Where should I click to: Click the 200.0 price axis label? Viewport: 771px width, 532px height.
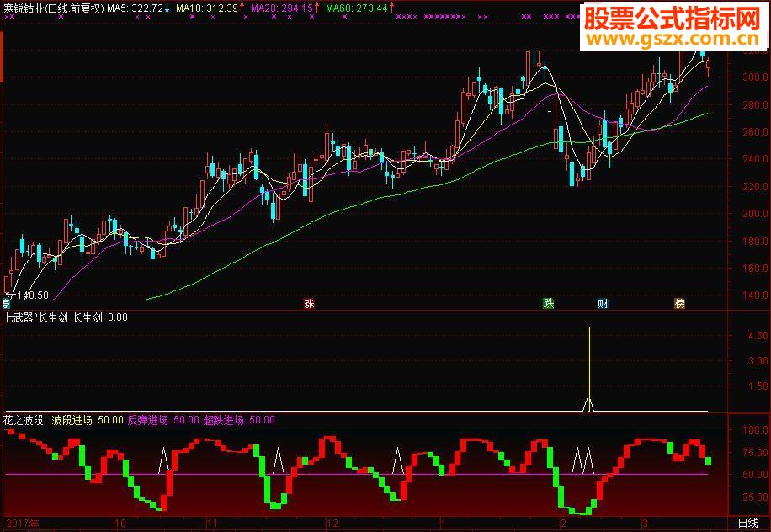click(x=756, y=214)
